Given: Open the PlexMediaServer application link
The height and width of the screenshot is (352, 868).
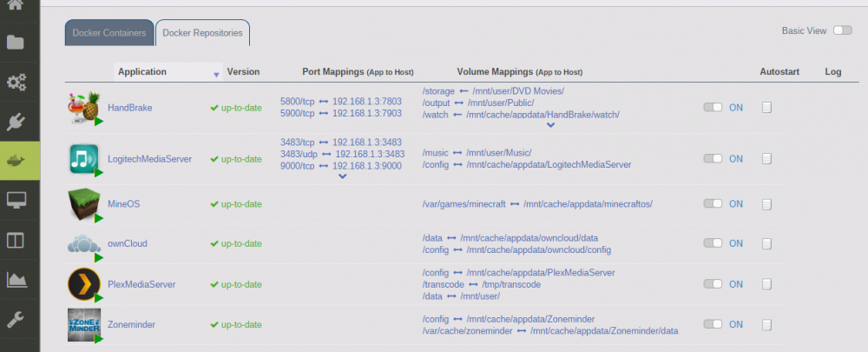Looking at the screenshot, I should coord(141,284).
